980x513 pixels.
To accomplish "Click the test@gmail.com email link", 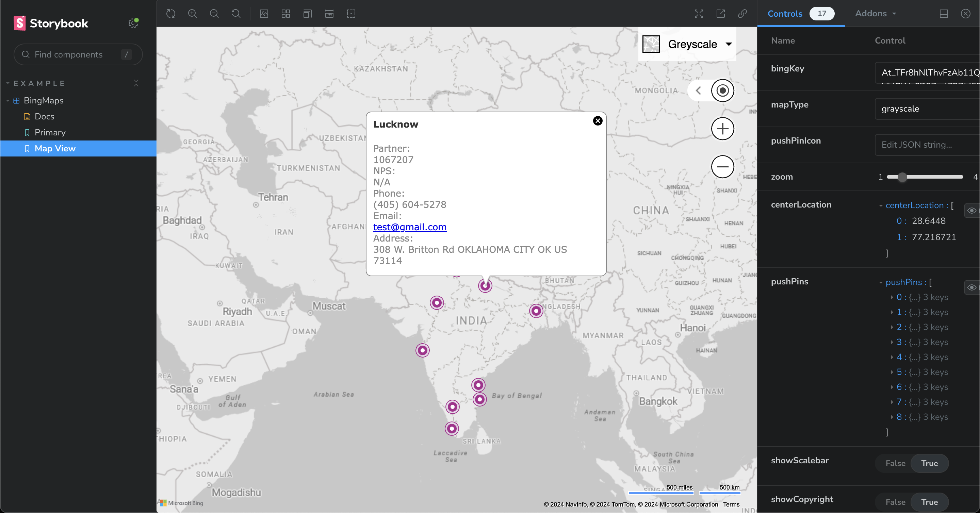I will pos(410,227).
